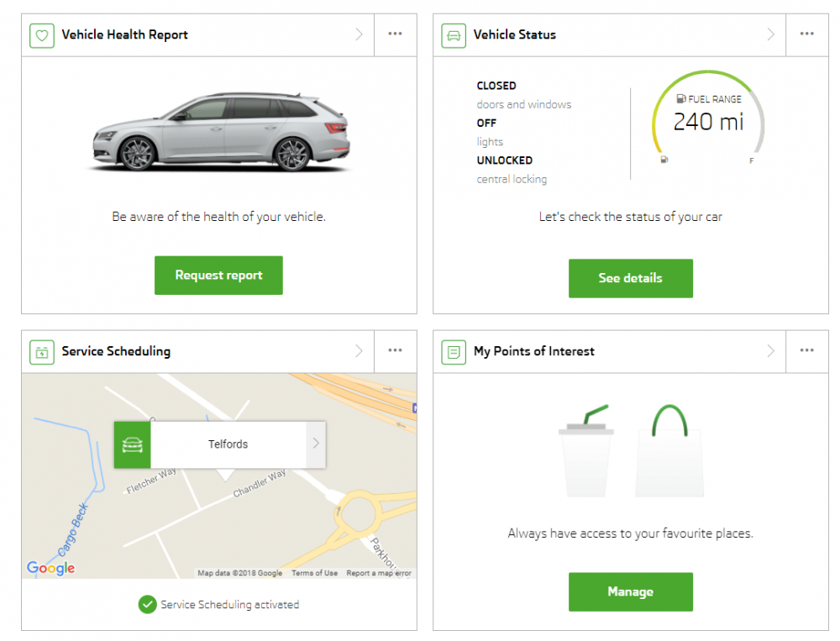This screenshot has width=840, height=641.
Task: Click the Service Scheduling activated checkmark
Action: (x=147, y=605)
